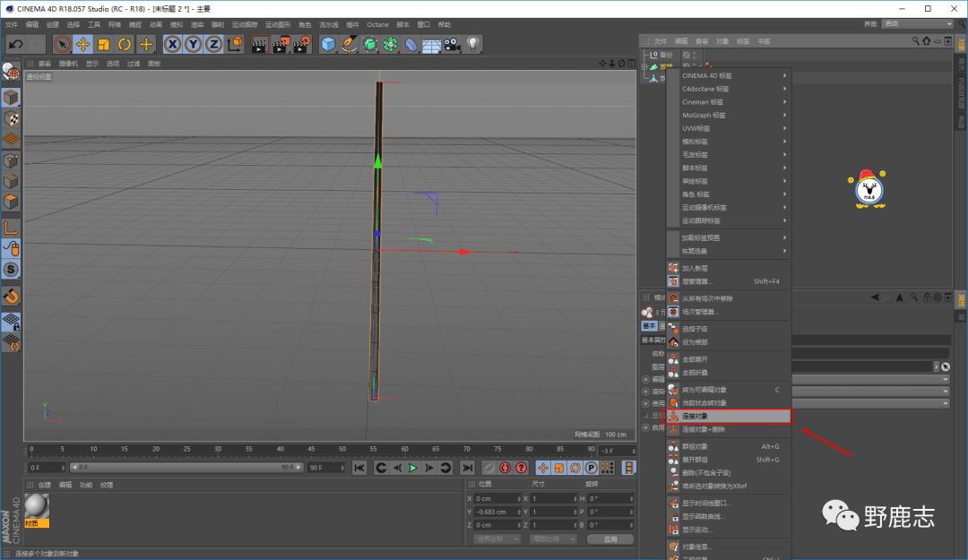Screen dimensions: 968x560
Task: Open the 文件 menu in the menu bar
Action: click(11, 24)
